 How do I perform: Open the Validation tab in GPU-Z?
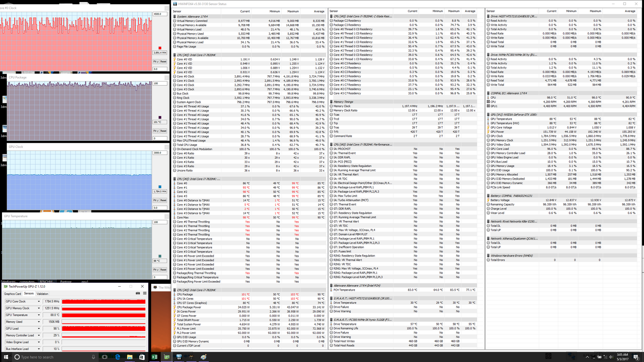42,294
